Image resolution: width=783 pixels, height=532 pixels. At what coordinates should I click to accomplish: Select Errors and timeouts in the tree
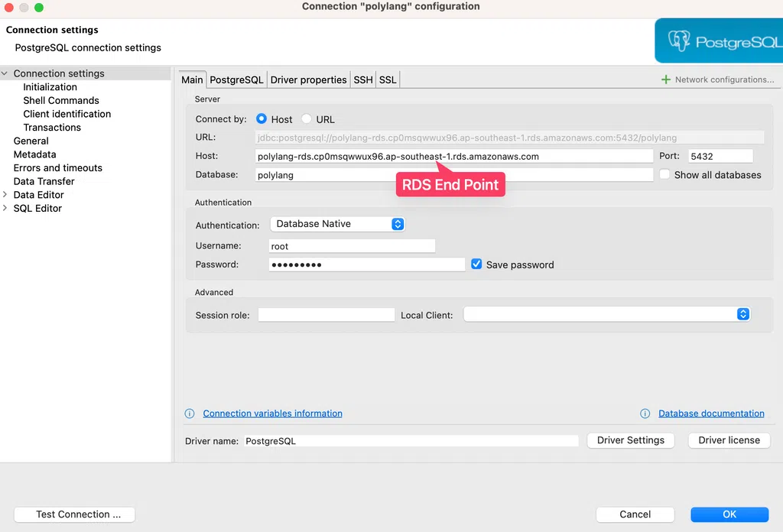[58, 167]
